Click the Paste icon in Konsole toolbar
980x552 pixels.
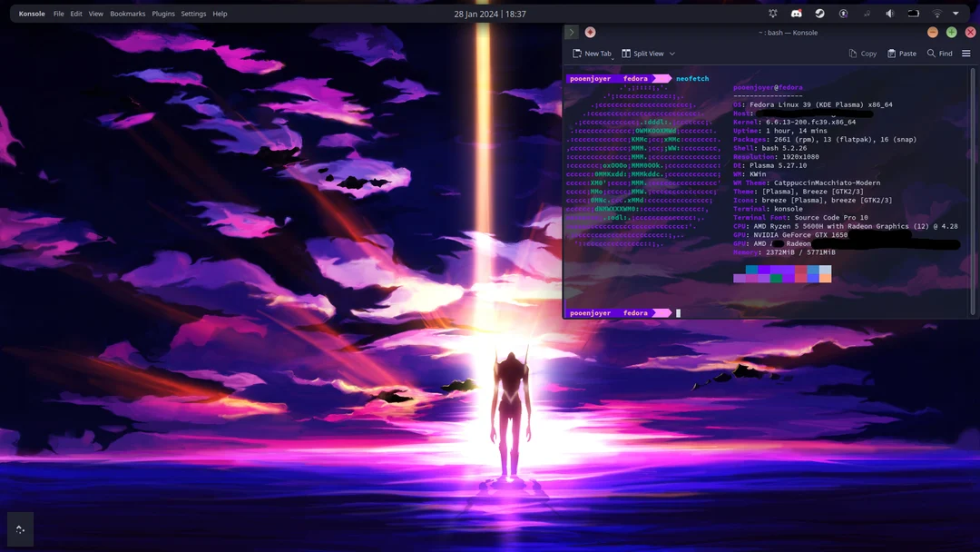click(900, 54)
